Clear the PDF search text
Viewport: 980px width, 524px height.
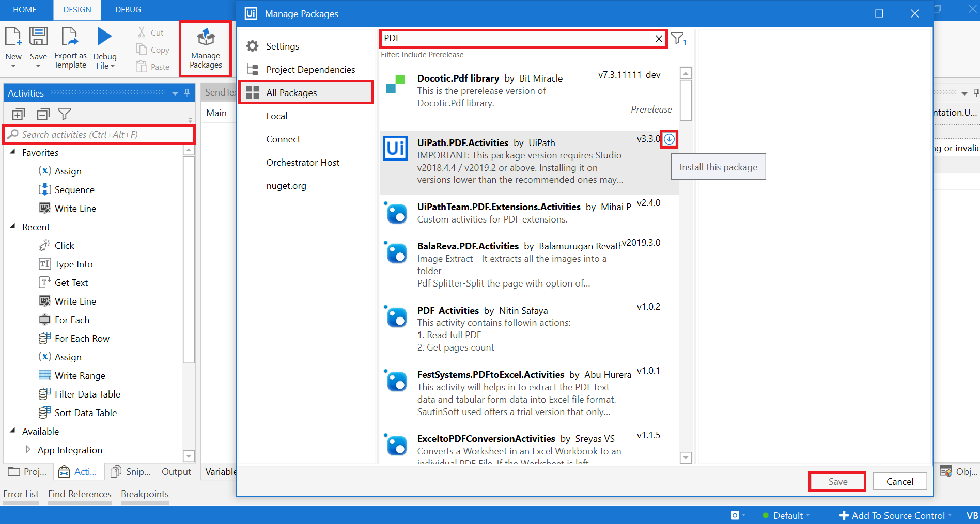click(x=659, y=39)
